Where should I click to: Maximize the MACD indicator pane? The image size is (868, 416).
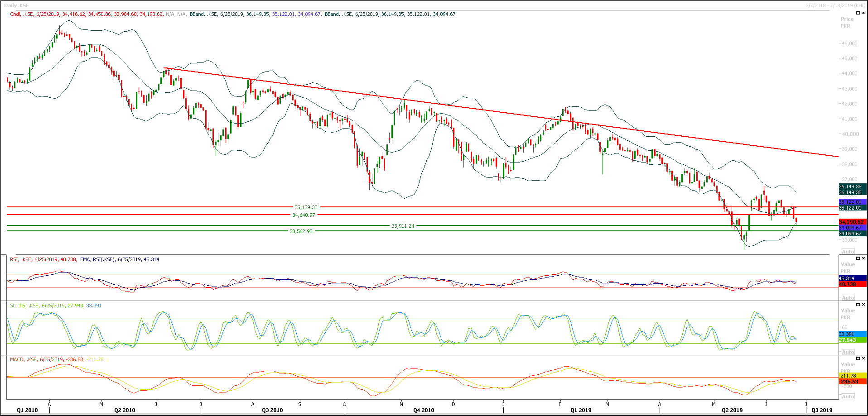(858, 359)
